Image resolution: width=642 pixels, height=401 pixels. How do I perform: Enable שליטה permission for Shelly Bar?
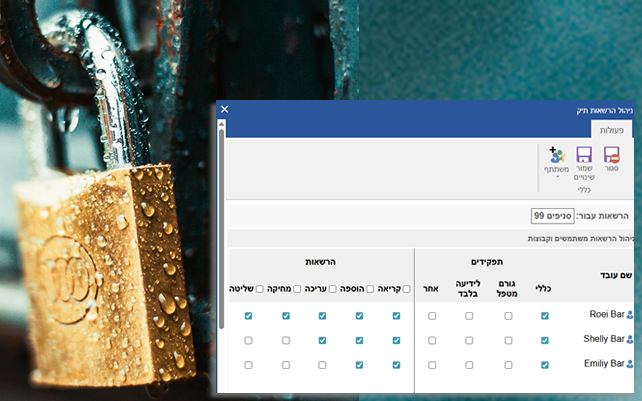(x=248, y=340)
